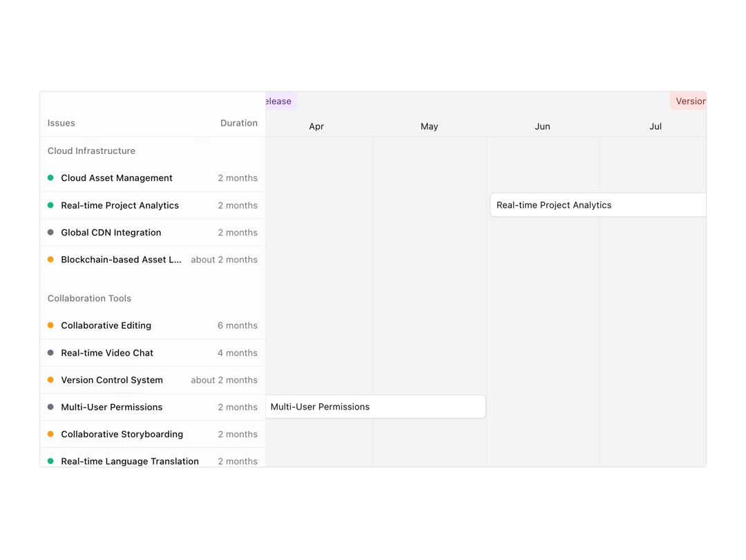Select the Collaborative Editing issue
The width and height of the screenshot is (746, 560).
pyautogui.click(x=152, y=325)
